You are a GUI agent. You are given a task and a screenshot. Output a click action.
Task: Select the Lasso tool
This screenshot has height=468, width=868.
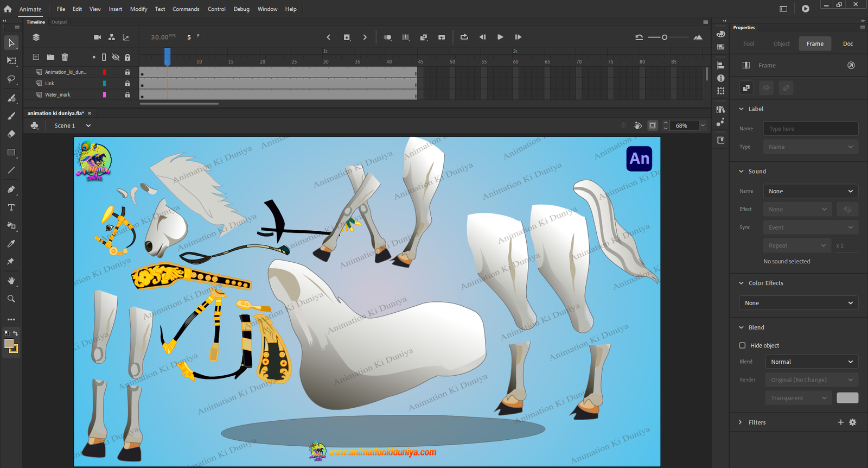click(x=11, y=79)
